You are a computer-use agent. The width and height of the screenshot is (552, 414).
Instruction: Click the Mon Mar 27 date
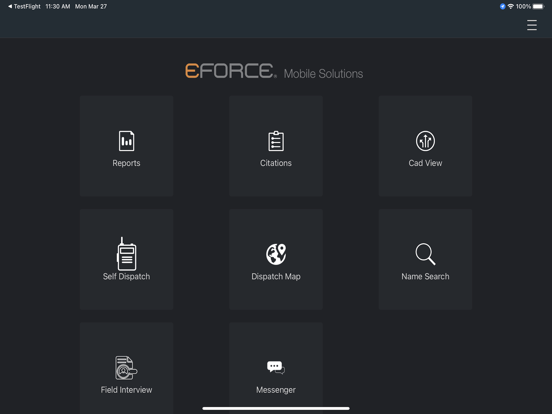(x=91, y=6)
